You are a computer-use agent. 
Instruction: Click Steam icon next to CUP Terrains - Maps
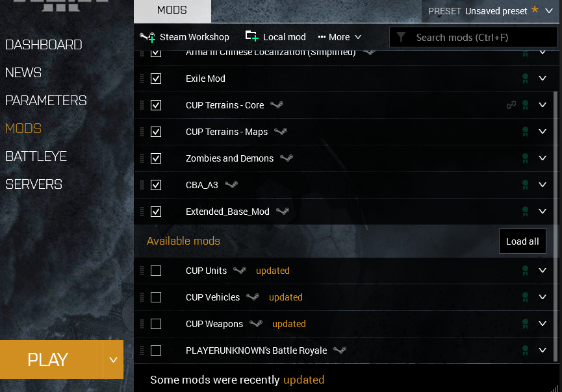(x=281, y=131)
